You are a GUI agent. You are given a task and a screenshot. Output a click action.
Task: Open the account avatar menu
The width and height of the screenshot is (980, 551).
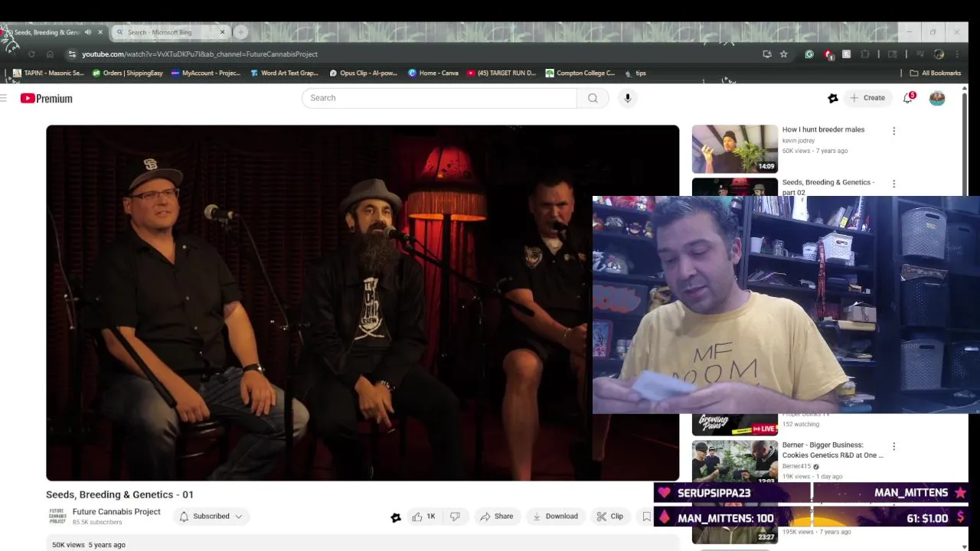pyautogui.click(x=937, y=98)
